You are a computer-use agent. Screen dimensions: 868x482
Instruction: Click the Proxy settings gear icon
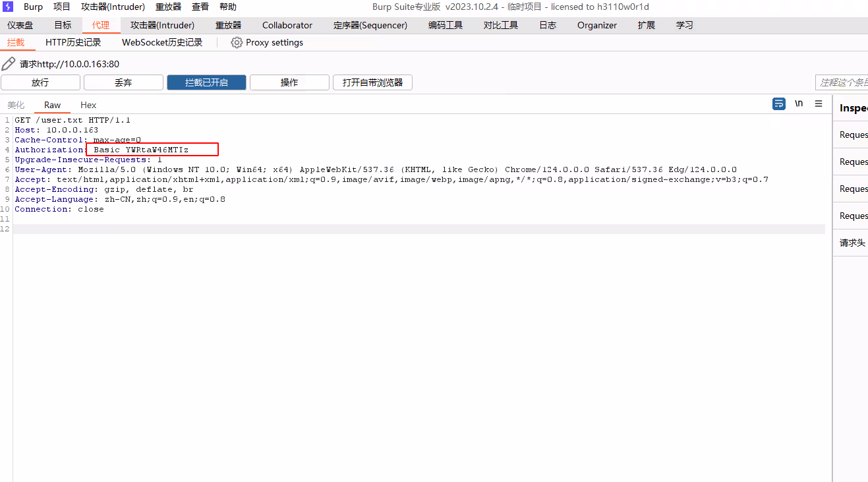pos(237,43)
